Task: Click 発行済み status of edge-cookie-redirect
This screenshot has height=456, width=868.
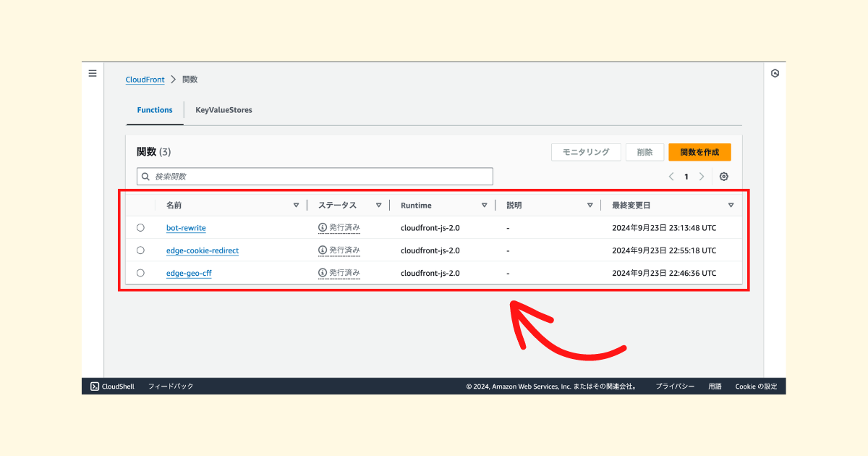Action: [344, 250]
